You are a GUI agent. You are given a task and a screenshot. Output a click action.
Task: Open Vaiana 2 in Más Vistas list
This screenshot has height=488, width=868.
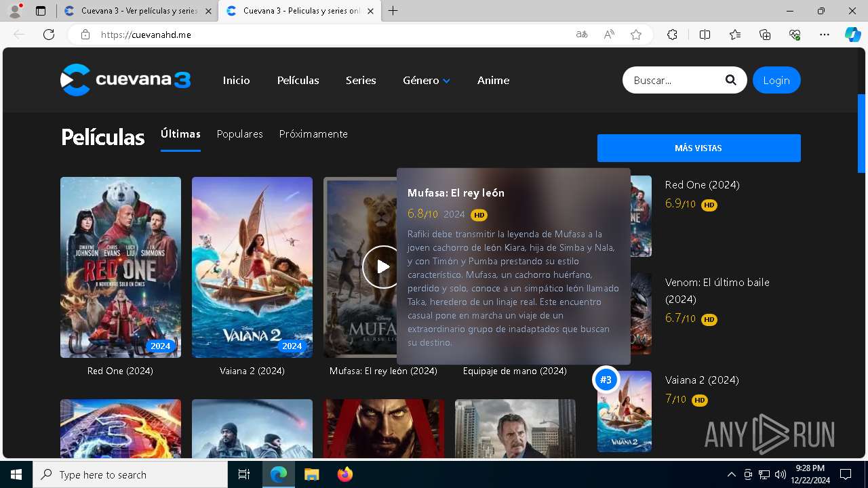pyautogui.click(x=702, y=380)
